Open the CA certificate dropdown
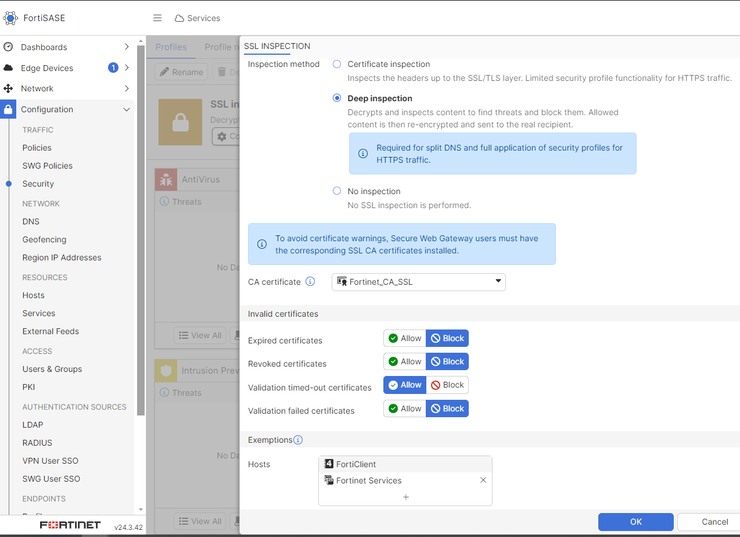740x537 pixels. tap(418, 282)
